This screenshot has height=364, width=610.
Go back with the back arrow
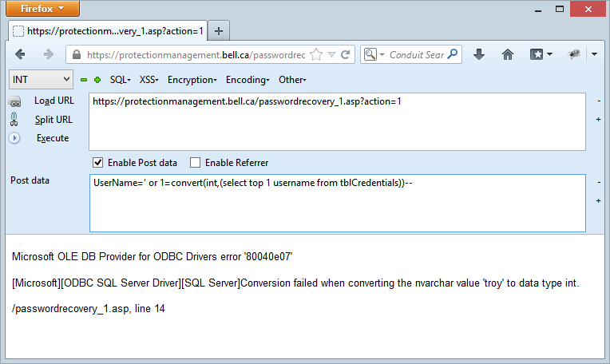[20, 54]
